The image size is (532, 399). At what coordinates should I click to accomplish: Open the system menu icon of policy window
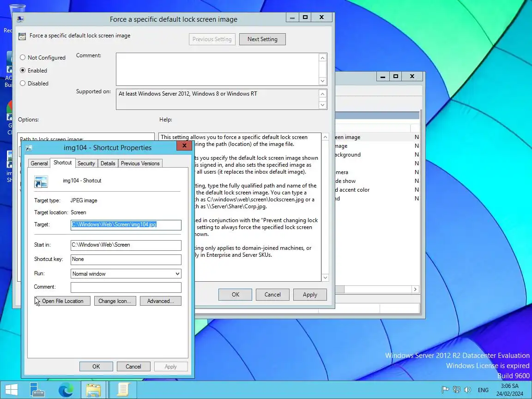tap(20, 19)
